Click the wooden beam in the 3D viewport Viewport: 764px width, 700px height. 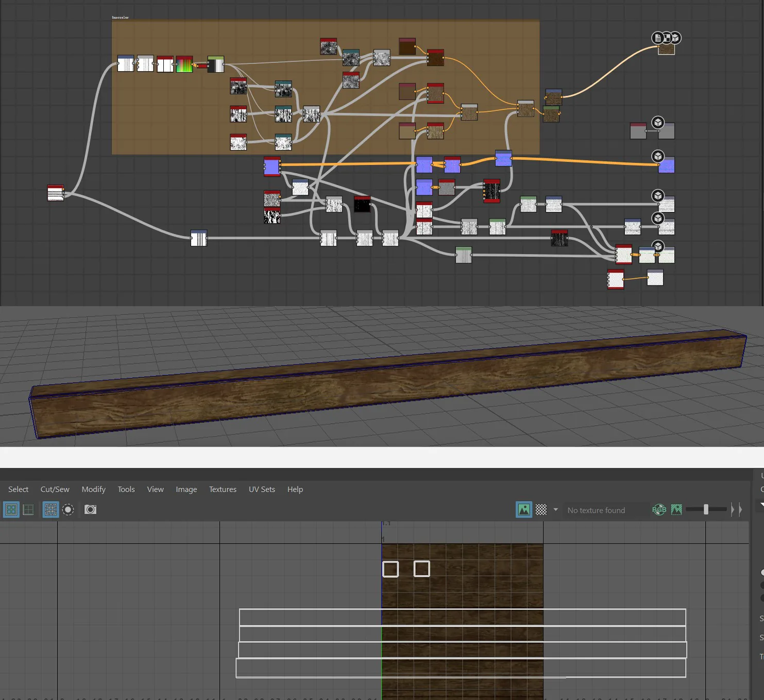386,384
